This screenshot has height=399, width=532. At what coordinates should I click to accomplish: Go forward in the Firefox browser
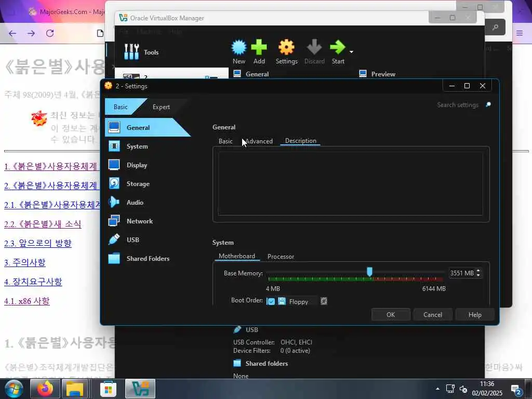pos(31,33)
